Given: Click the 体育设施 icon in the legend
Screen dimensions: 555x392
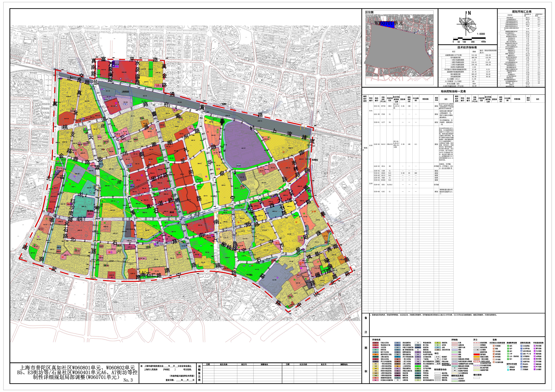Looking at the screenshot, I should pyautogui.click(x=494, y=357).
